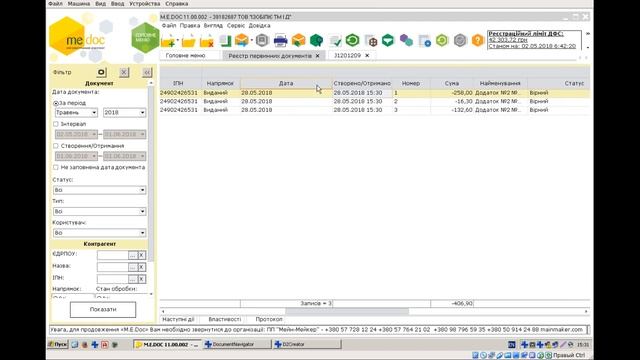Image resolution: width=640 pixels, height=360 pixels.
Task: Click the purple and teal hexagons icon
Action: 406,40
